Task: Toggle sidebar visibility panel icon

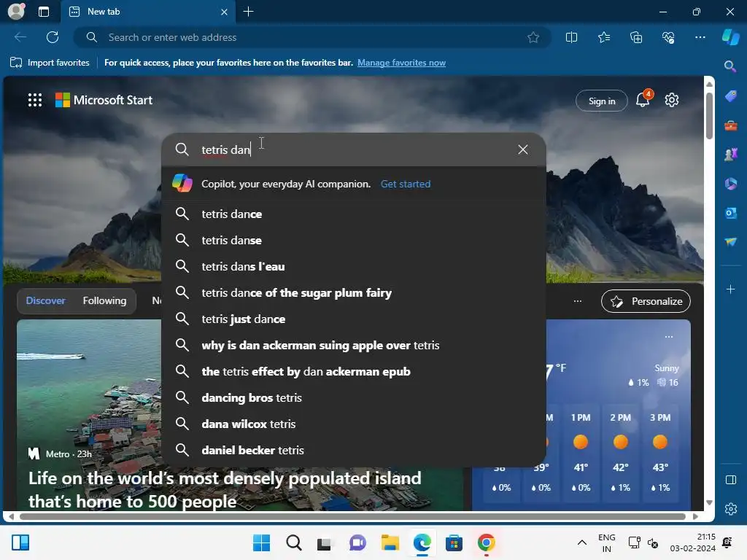Action: click(730, 480)
